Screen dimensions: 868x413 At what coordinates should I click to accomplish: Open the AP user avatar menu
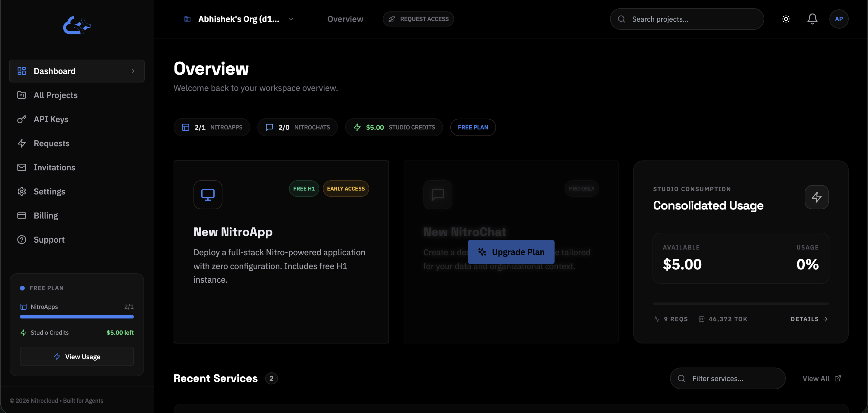839,19
